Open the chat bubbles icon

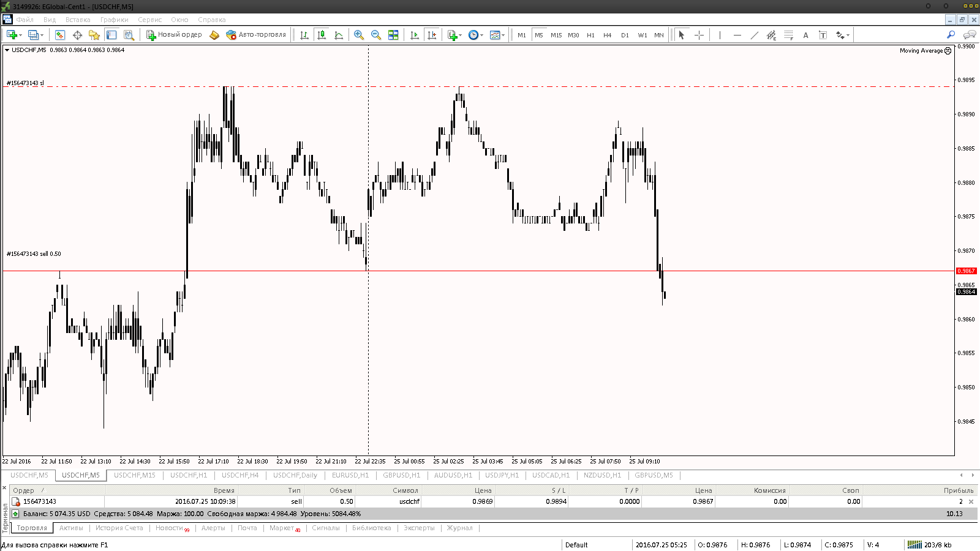pyautogui.click(x=970, y=35)
